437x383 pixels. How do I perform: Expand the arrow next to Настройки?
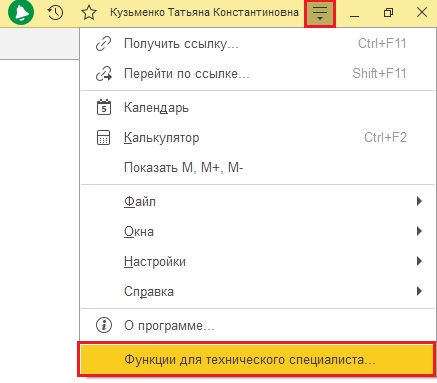pos(419,261)
